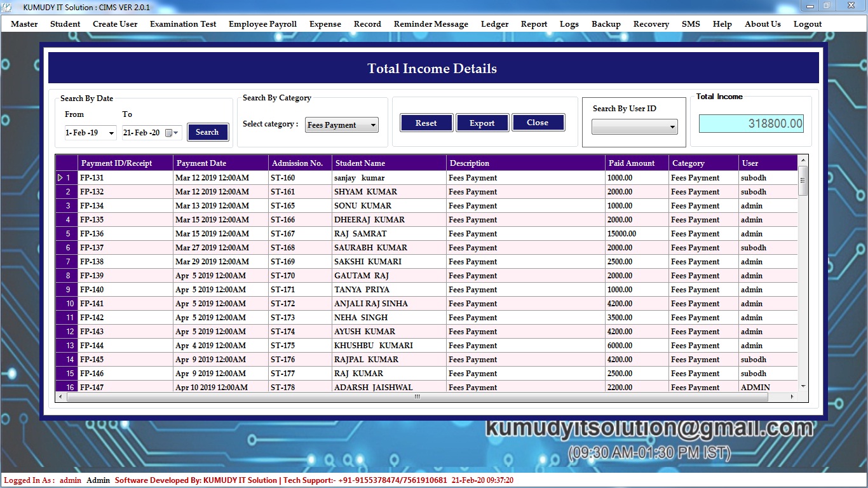Open the From date dropdown
Viewport: 868px width, 488px height.
tap(111, 133)
